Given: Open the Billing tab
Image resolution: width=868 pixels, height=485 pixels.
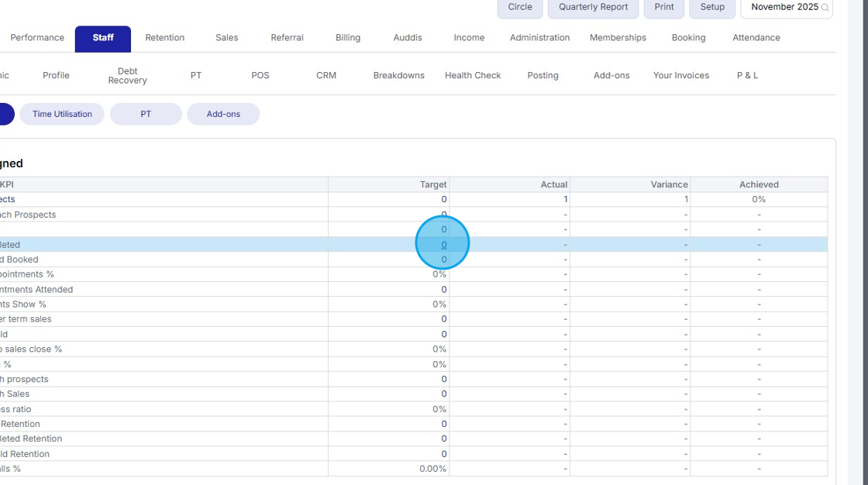Looking at the screenshot, I should coord(348,37).
